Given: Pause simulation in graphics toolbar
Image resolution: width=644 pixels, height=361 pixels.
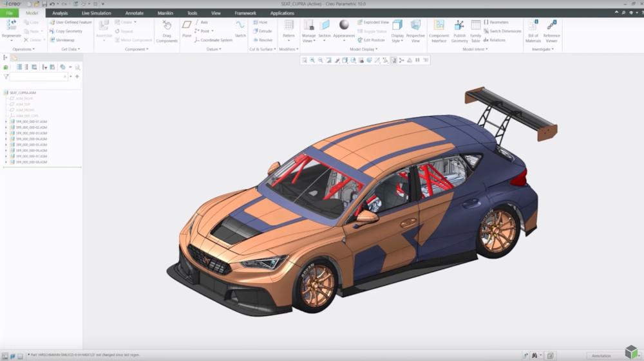Looking at the screenshot, I should [417, 60].
